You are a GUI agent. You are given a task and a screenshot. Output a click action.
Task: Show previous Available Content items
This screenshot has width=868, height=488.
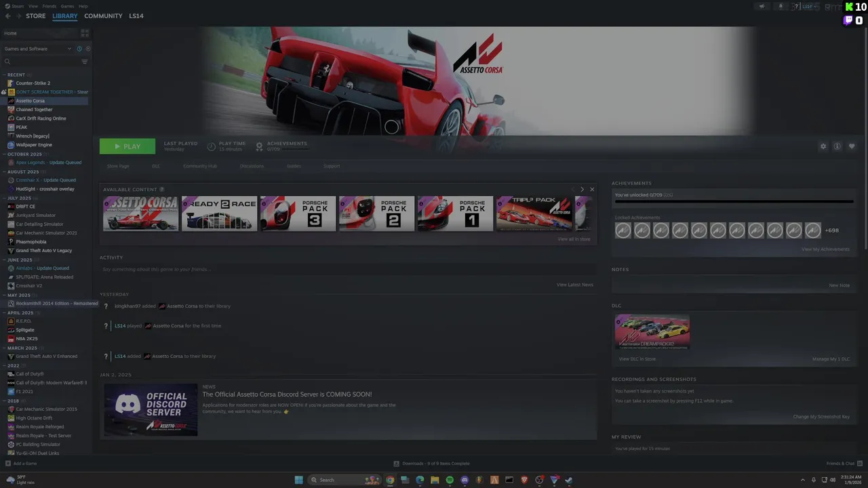click(572, 189)
